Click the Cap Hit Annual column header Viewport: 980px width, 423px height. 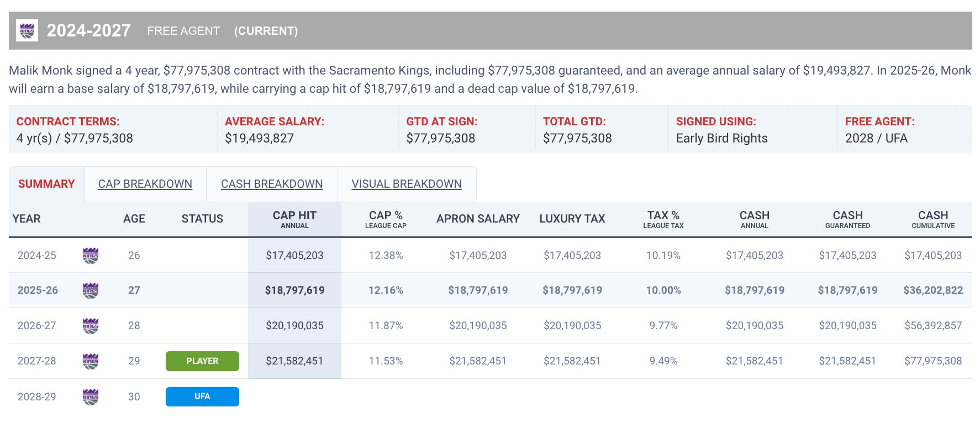(294, 219)
